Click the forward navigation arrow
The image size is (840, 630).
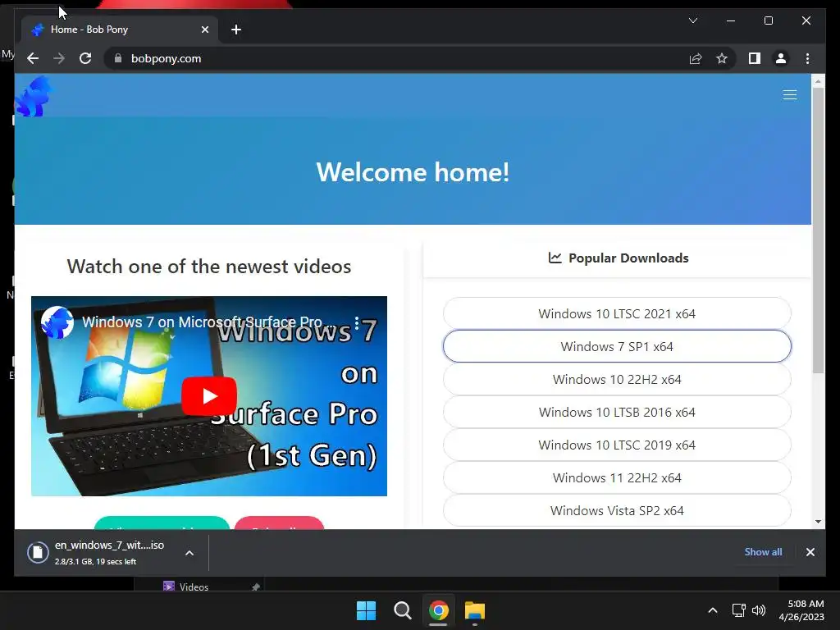(x=59, y=58)
